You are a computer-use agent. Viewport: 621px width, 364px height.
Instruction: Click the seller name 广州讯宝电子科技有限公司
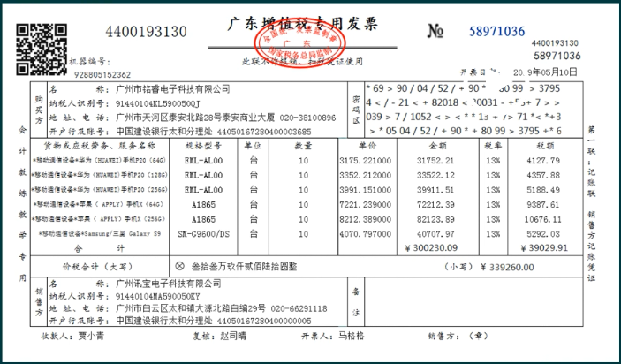click(170, 282)
